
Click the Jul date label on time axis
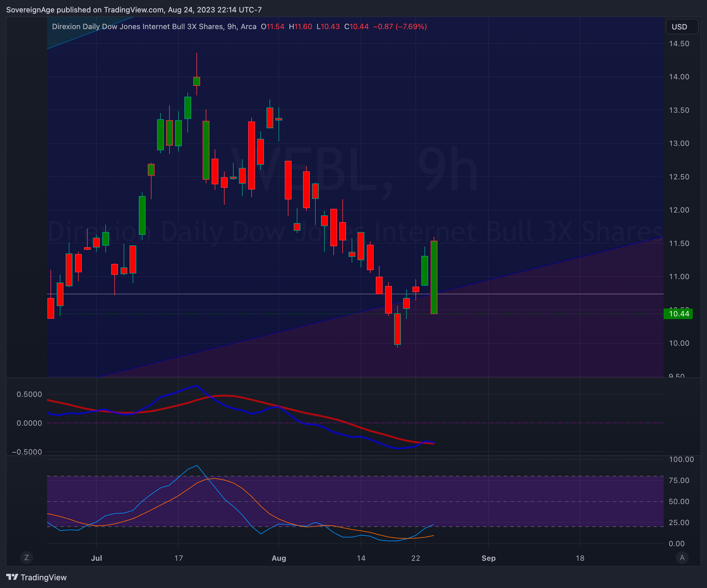tap(97, 558)
